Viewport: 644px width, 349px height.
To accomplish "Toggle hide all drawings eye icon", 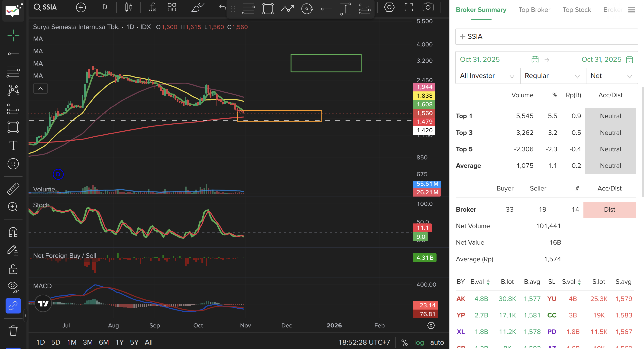I will (x=13, y=287).
